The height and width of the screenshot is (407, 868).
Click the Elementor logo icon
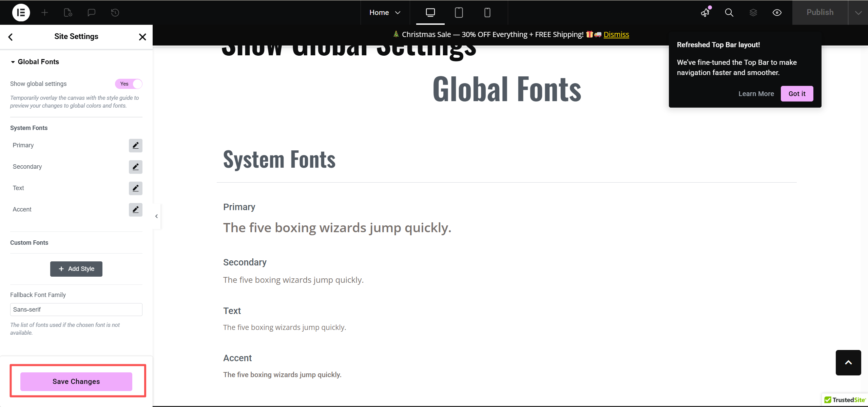[21, 13]
